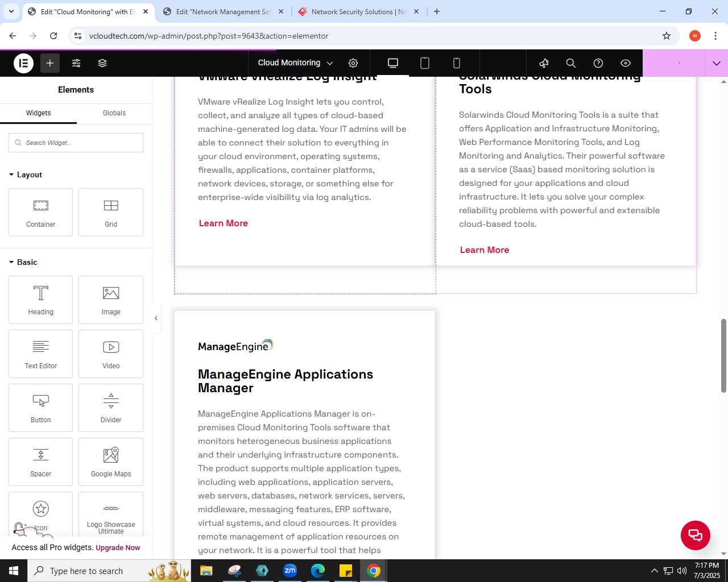
Task: Switch to mobile responsive view
Action: 457,63
